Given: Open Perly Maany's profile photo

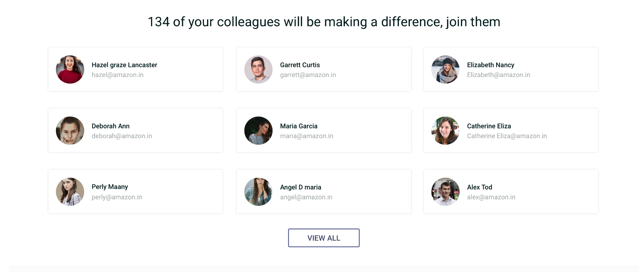Looking at the screenshot, I should coord(70,192).
